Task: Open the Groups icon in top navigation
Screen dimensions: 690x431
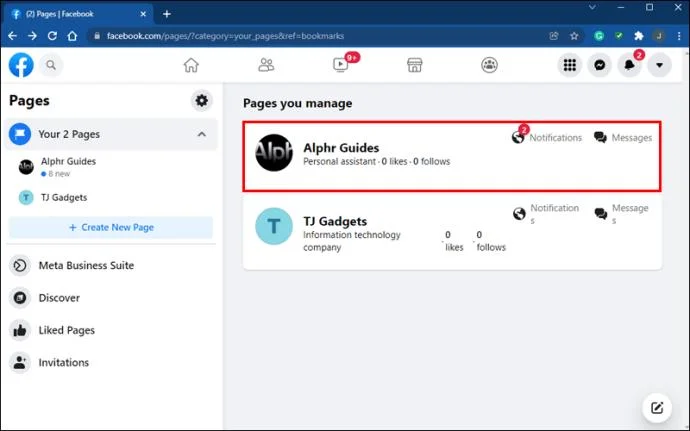Action: 489,65
